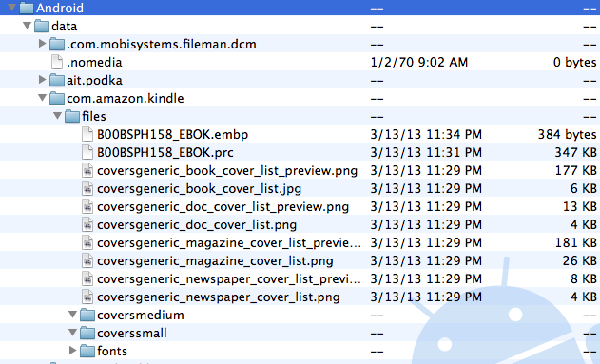
Task: Click the B00BSPH158_EBOK.embp file icon
Action: pyautogui.click(x=87, y=134)
